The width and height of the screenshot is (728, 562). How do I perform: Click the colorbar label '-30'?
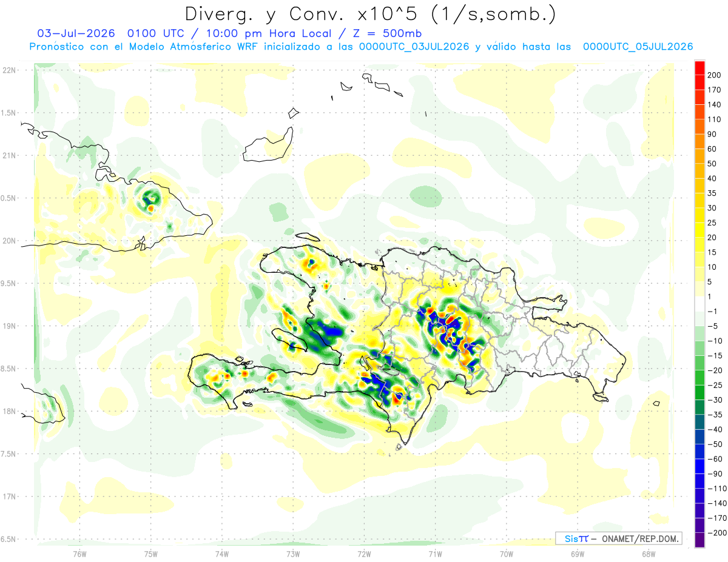click(x=714, y=400)
